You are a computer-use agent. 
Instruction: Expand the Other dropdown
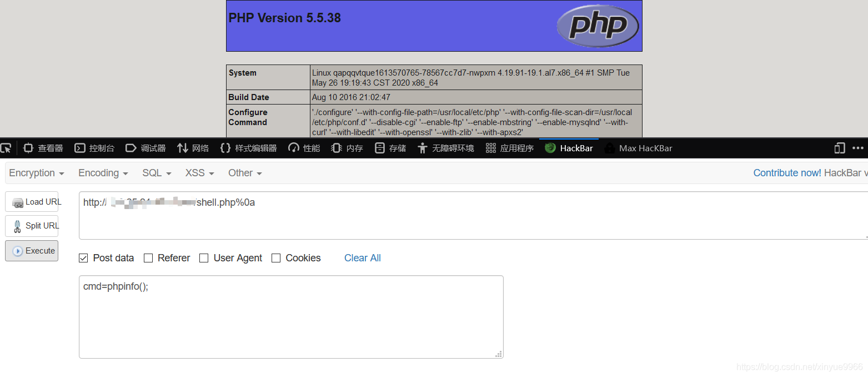(x=245, y=173)
